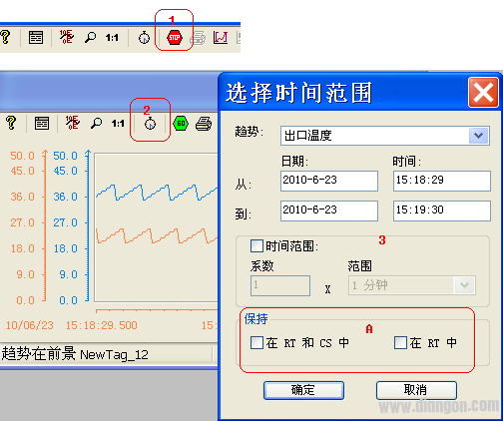
Task: Click the 1:1 original view icon in lower toolbar
Action: coord(118,124)
